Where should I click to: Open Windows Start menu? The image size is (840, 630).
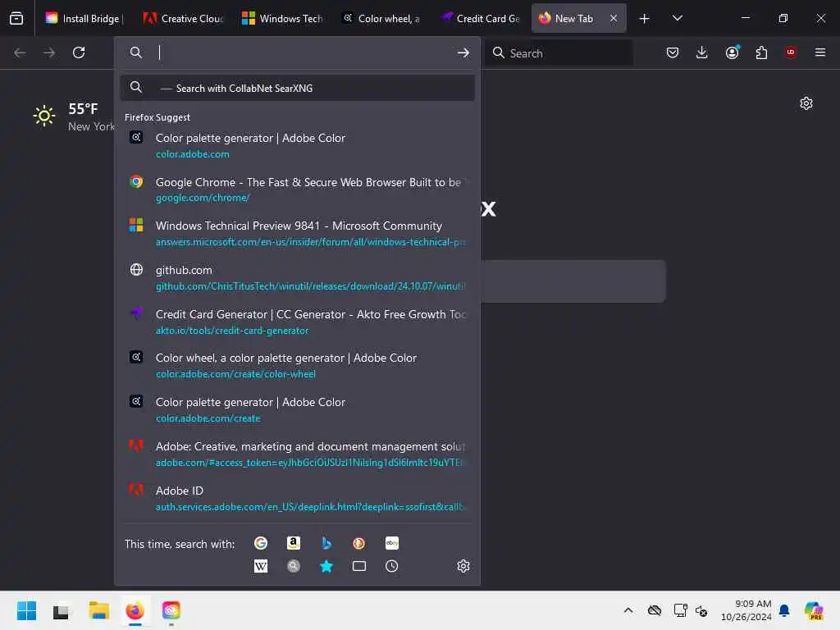click(x=26, y=610)
